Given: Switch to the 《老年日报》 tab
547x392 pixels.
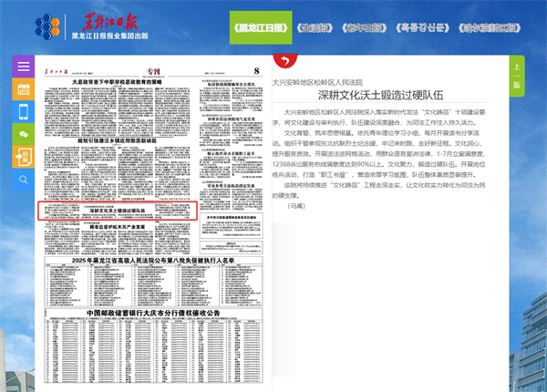Looking at the screenshot, I should [x=364, y=28].
